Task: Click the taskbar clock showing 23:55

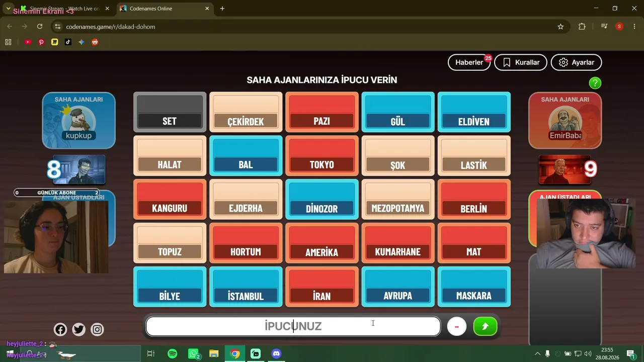Action: 607,353
